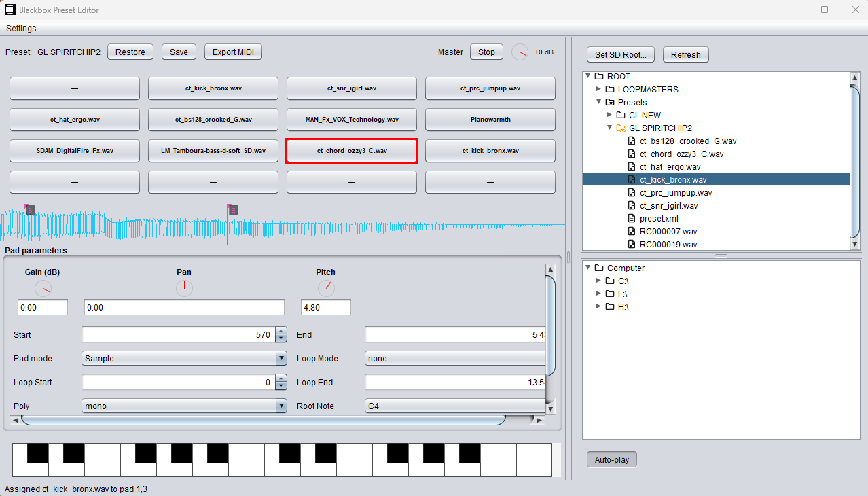This screenshot has height=496, width=868.
Task: Open the Poly dropdown set to mono
Action: click(x=184, y=406)
